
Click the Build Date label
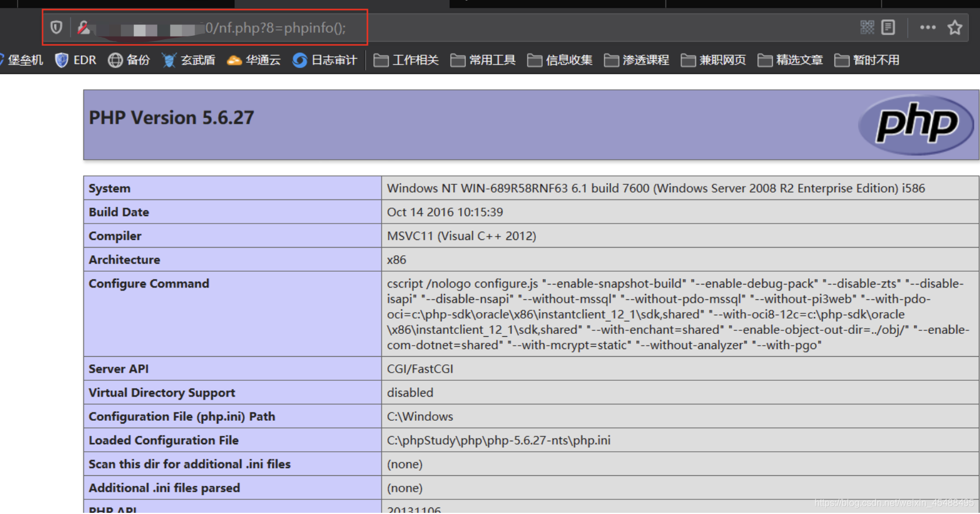pyautogui.click(x=119, y=212)
